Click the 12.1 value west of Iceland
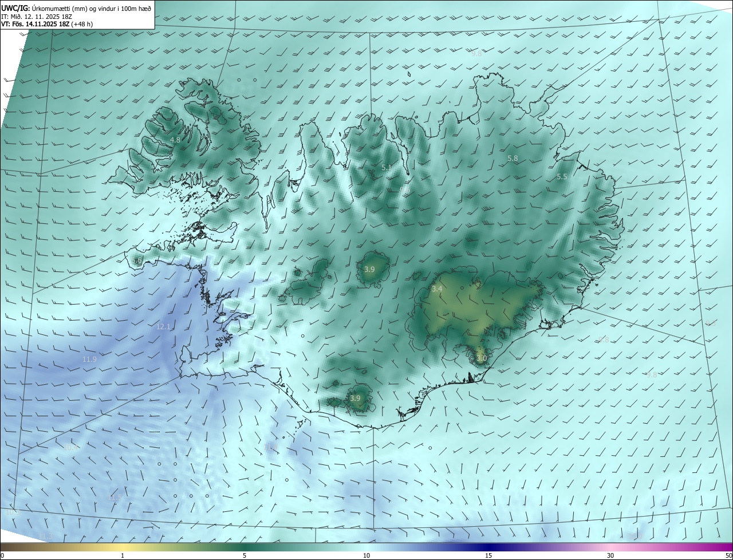The image size is (733, 560). pos(163,326)
